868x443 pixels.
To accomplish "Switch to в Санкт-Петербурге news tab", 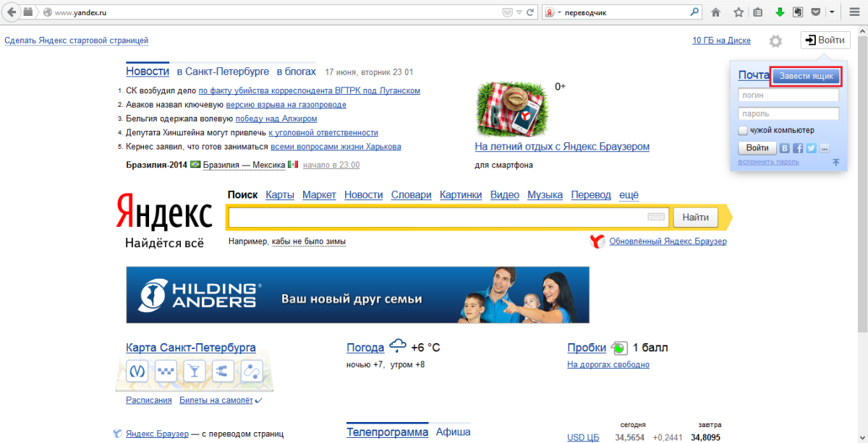I will click(x=223, y=72).
